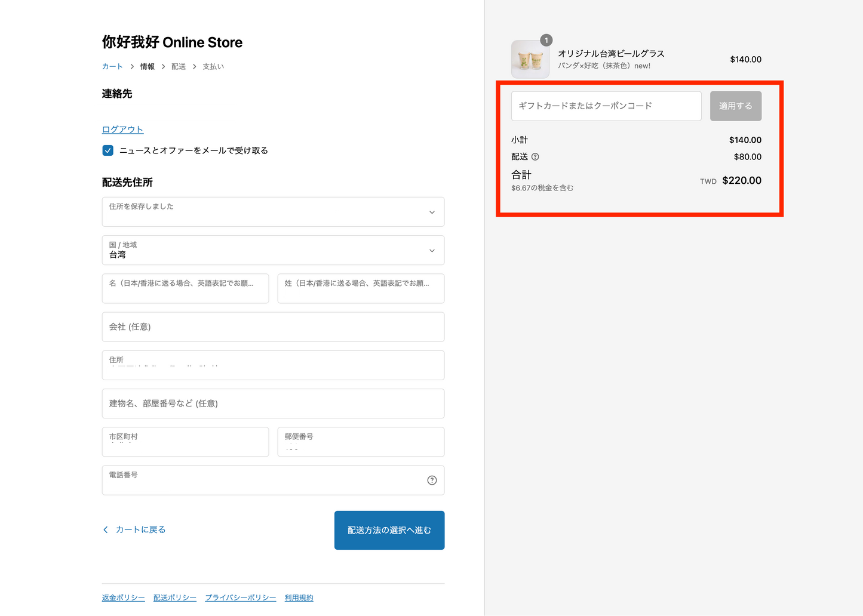Open the プライバシーポリシー footer link
Screen dimensions: 863x616
(241, 598)
